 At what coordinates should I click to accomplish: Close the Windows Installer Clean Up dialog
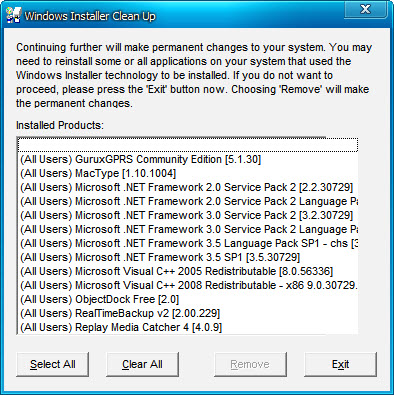(x=365, y=10)
